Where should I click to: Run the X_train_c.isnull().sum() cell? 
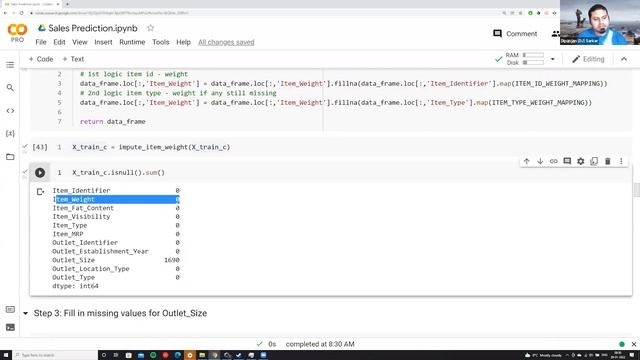(x=40, y=173)
